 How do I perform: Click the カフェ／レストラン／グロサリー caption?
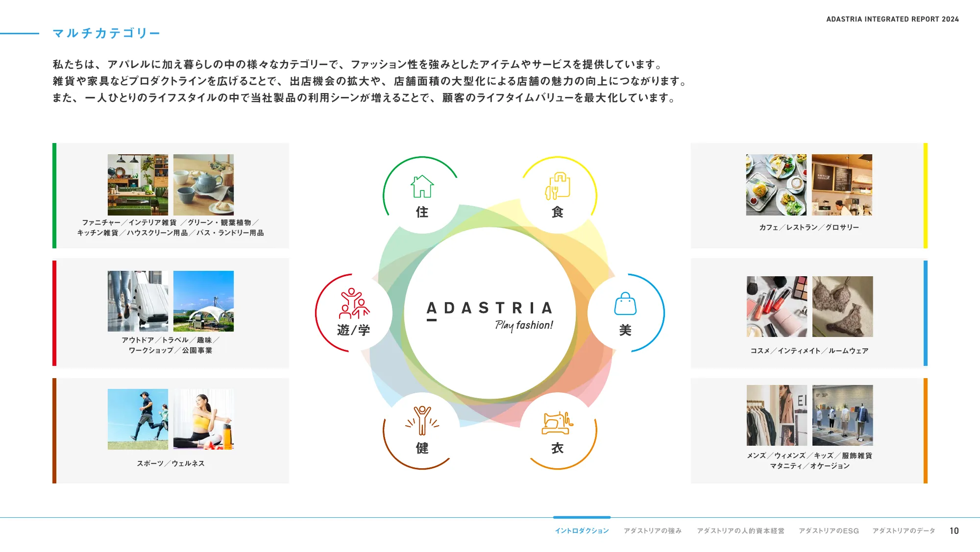point(809,227)
